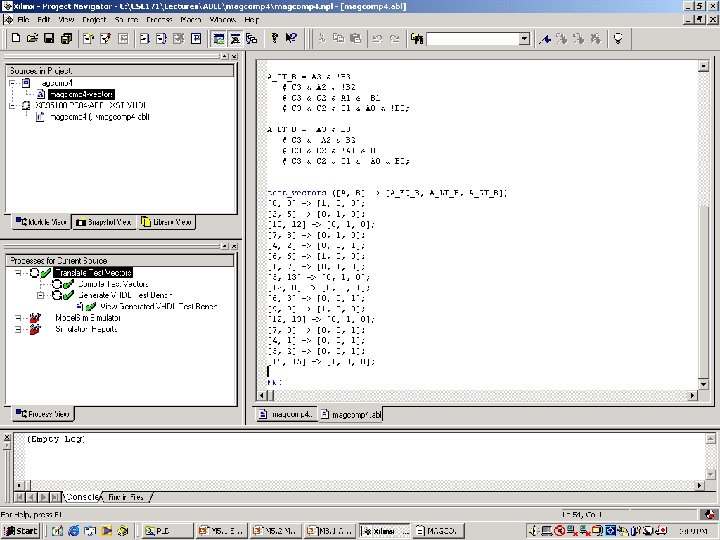This screenshot has height=540, width=720.
Task: Open the Help menu
Action: pos(252,20)
